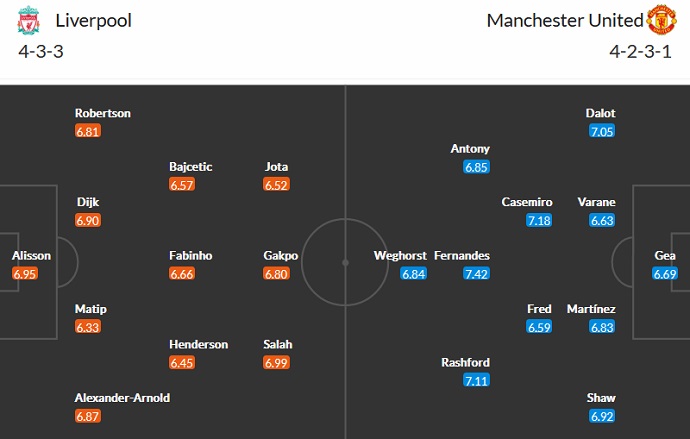Click the Liverpool club crest icon
The height and width of the screenshot is (439, 690).
pos(30,20)
